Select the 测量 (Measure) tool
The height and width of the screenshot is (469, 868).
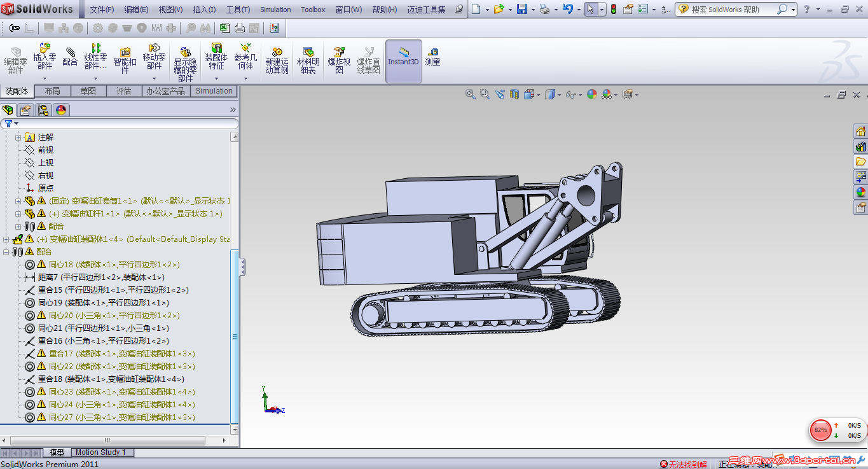[432, 57]
